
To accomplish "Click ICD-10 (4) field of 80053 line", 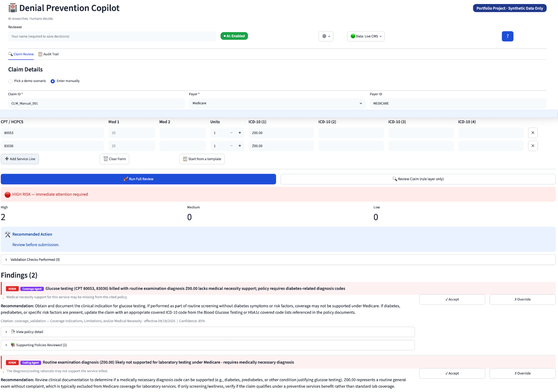I will tap(491, 133).
